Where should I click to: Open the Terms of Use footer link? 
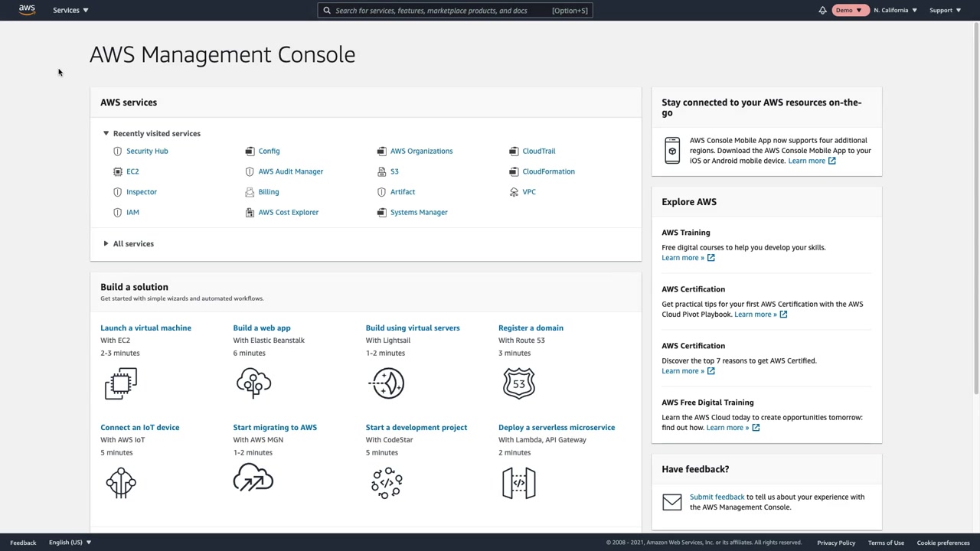pyautogui.click(x=886, y=543)
